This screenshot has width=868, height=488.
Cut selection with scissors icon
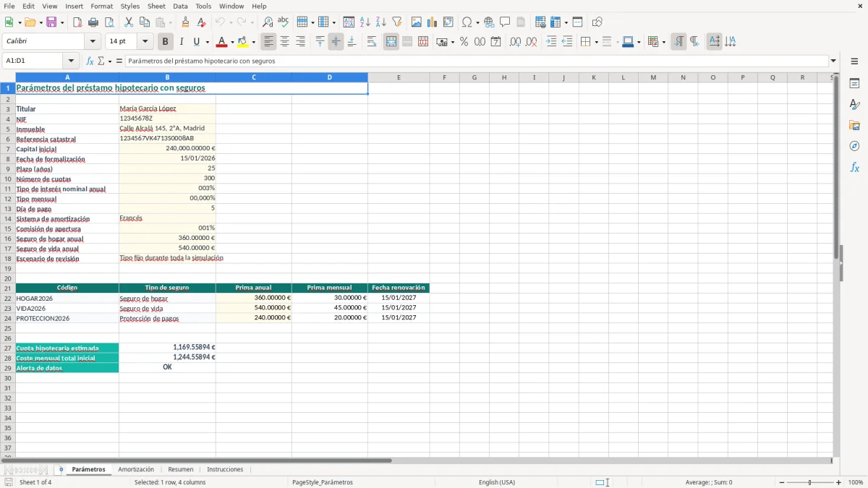pos(129,22)
